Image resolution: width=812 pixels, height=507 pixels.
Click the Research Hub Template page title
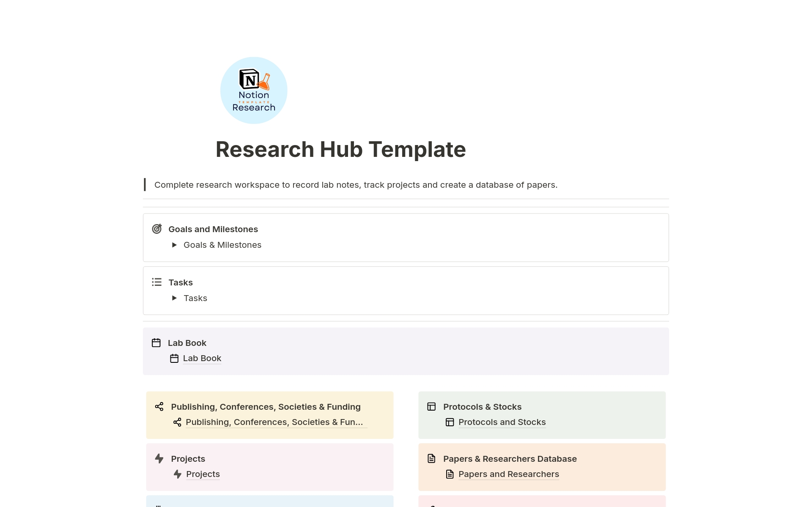[x=341, y=149]
